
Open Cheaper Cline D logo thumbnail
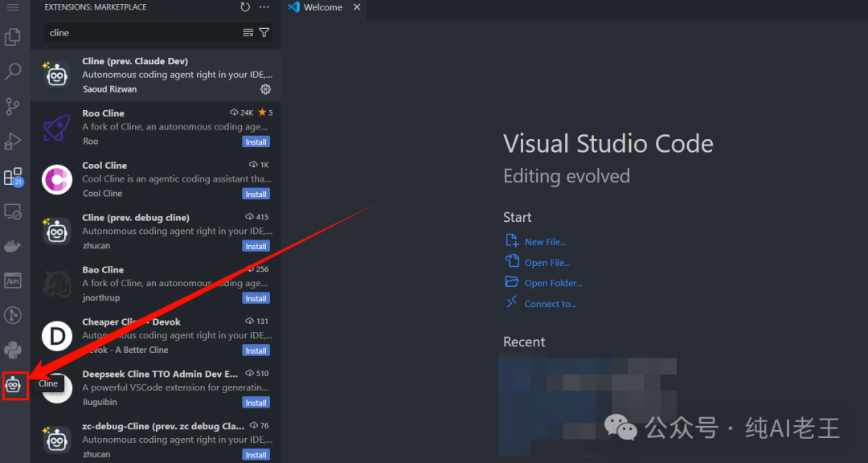[x=57, y=336]
